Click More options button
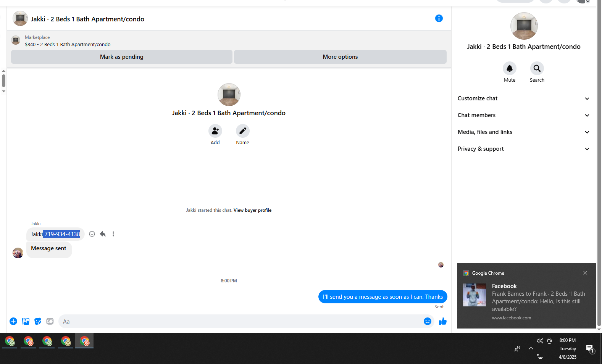Image resolution: width=602 pixels, height=364 pixels. [340, 57]
